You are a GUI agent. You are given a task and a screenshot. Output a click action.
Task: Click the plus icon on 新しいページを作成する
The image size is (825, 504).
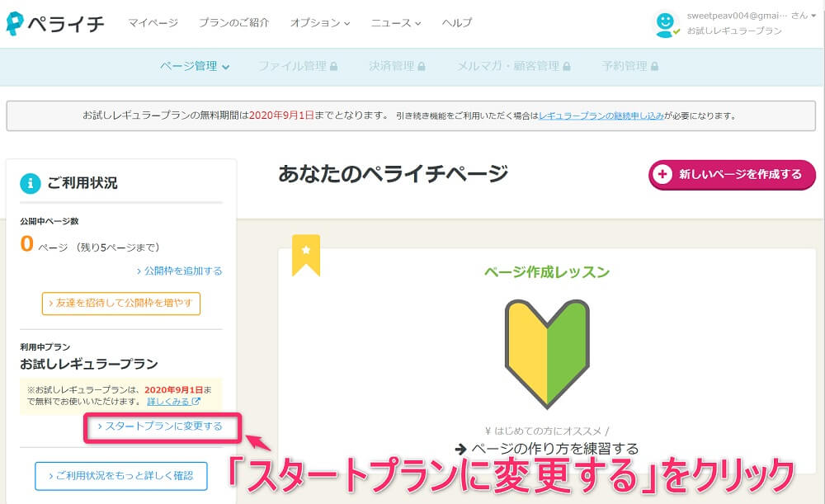click(x=662, y=174)
